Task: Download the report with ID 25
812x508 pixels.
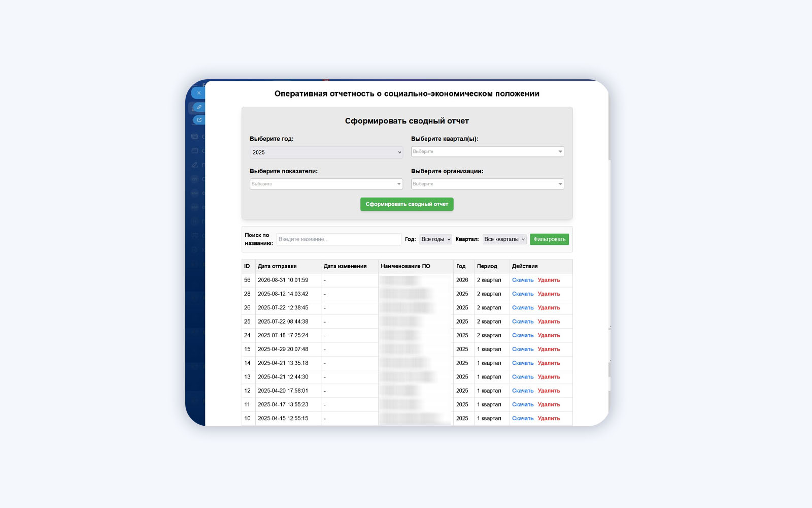Action: (x=523, y=322)
